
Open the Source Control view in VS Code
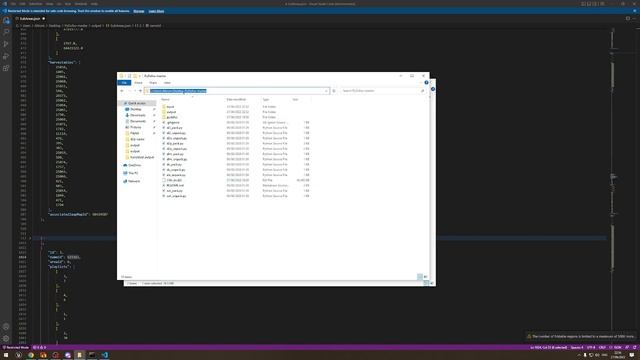coord(6,44)
